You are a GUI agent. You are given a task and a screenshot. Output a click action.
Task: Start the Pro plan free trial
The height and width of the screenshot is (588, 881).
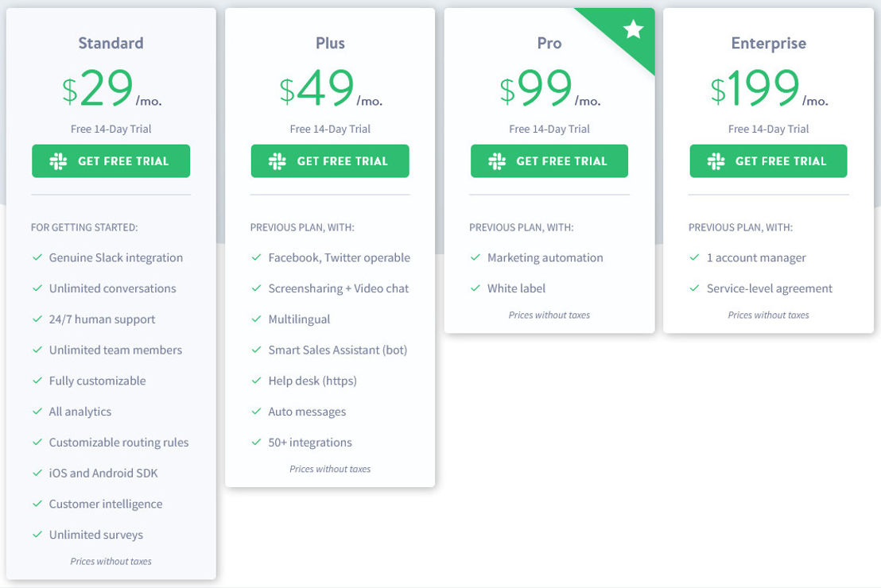coord(549,161)
